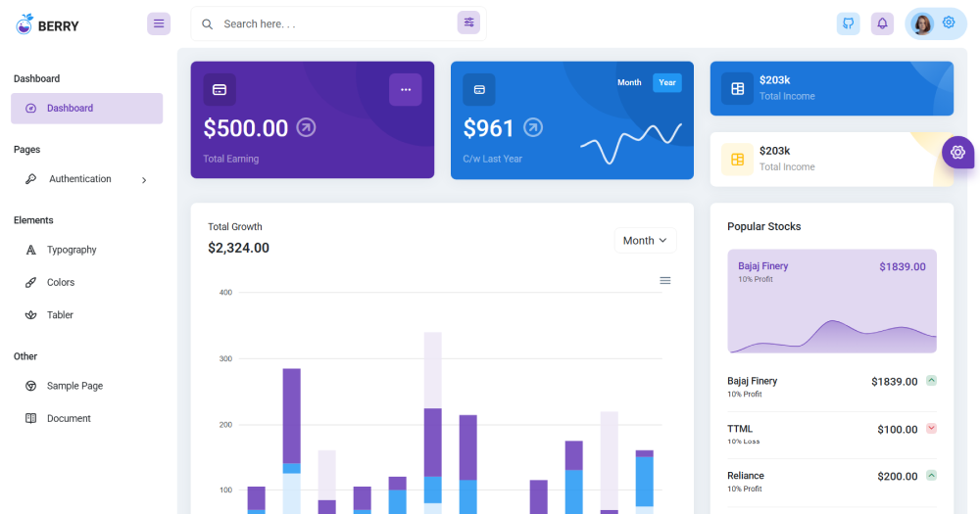Open search filter adjustments icon
980x514 pixels.
(468, 23)
